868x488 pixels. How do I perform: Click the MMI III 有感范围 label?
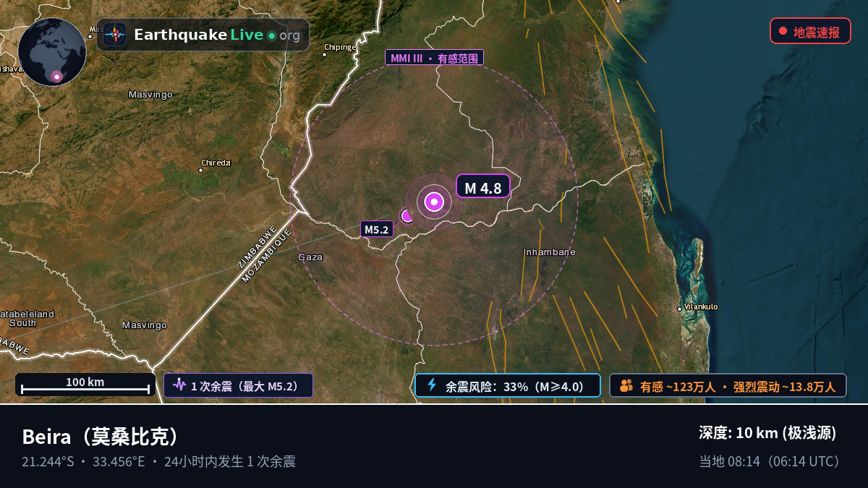pos(434,58)
